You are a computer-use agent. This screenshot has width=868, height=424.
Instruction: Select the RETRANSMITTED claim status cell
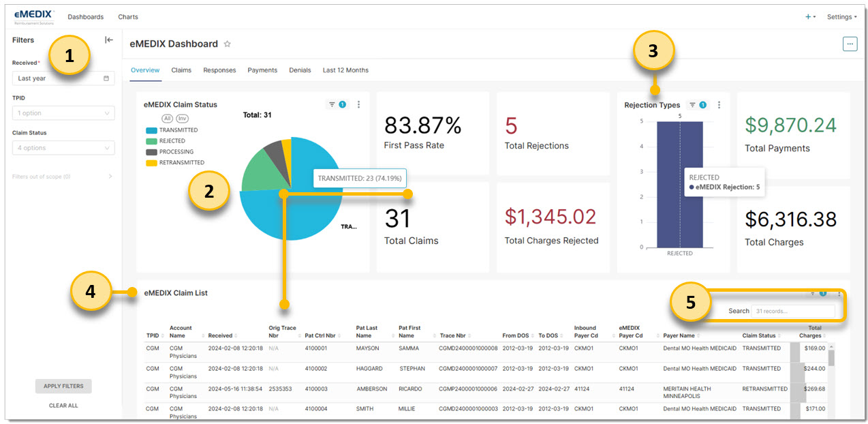[764, 389]
